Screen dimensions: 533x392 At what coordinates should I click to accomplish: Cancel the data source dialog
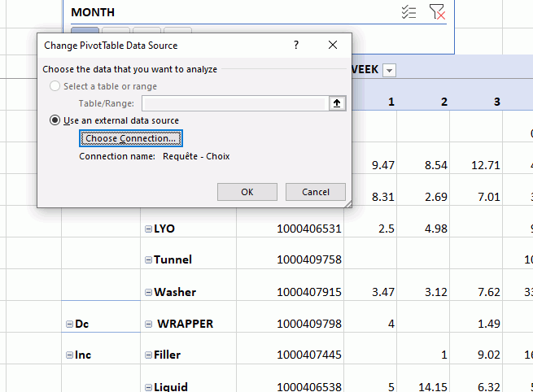coord(315,192)
